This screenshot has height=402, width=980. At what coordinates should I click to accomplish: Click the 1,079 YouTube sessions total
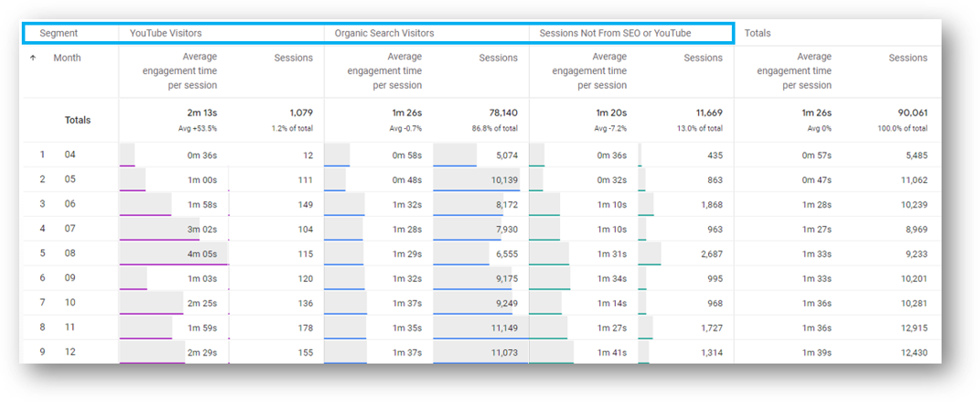301,114
